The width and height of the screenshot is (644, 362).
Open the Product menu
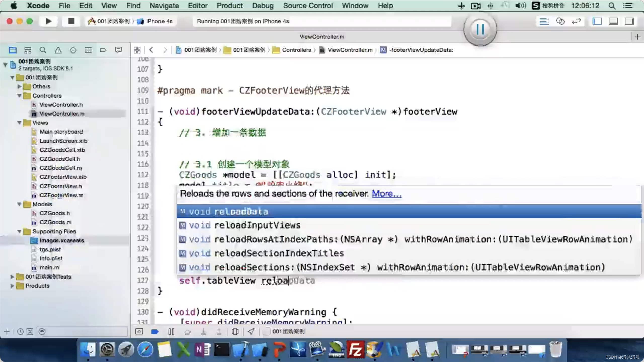[x=229, y=5]
